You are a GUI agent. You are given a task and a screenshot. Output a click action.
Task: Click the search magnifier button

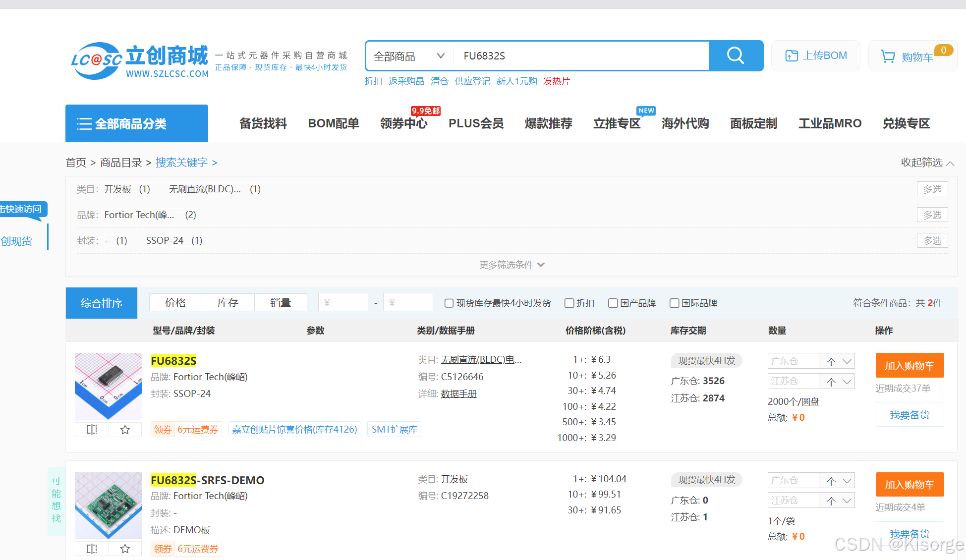736,56
